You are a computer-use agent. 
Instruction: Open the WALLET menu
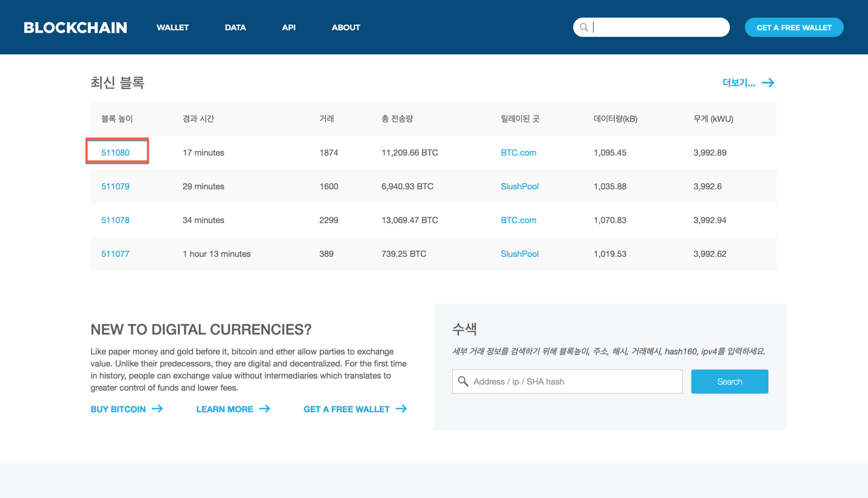[x=173, y=28]
